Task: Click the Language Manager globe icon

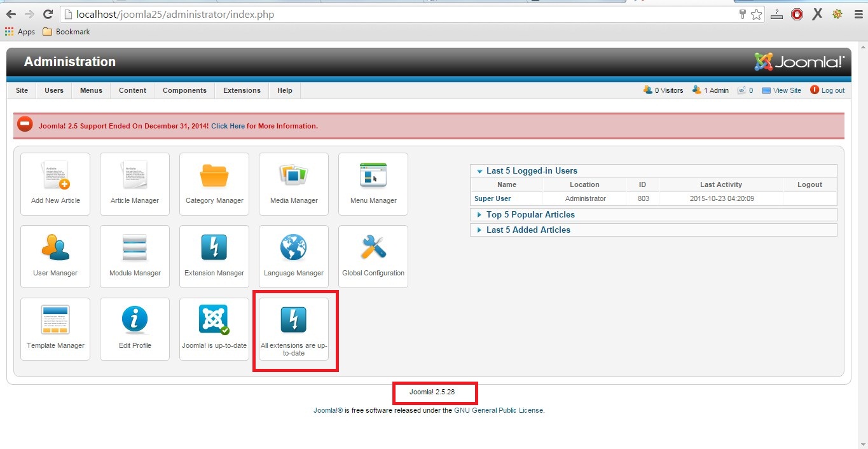Action: (x=293, y=249)
